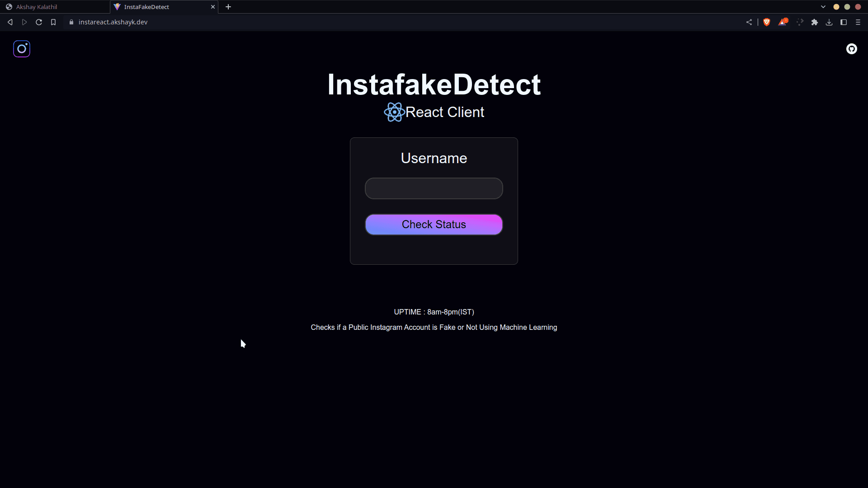Click the instareact.akshayk.dev address bar
Image resolution: width=868 pixels, height=488 pixels.
113,22
